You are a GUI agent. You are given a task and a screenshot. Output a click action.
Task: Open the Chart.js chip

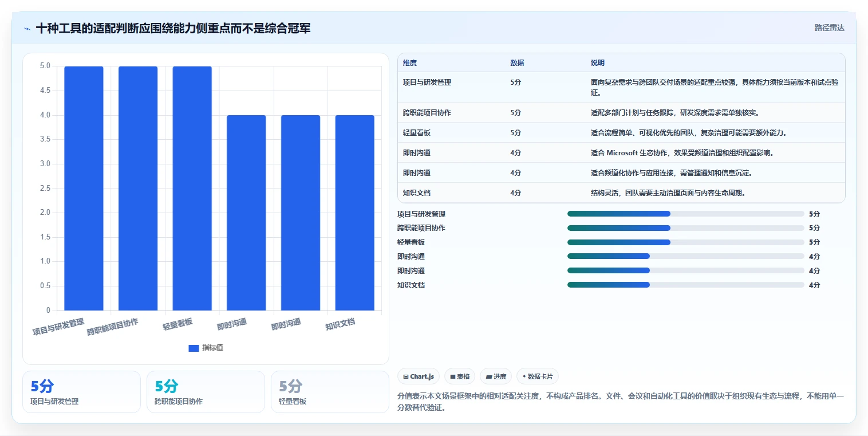(x=419, y=376)
